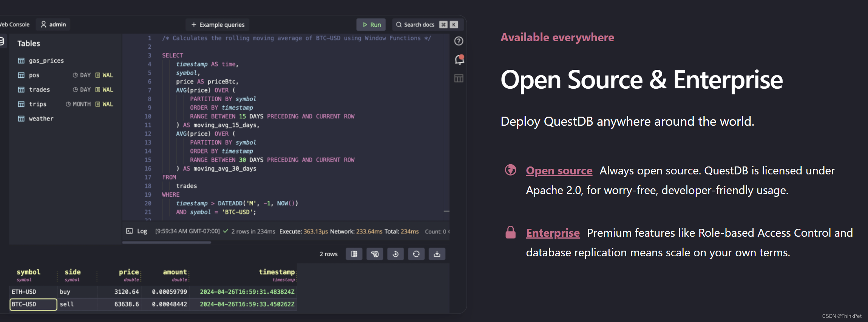Click the sell cell in side column
Image resolution: width=868 pixels, height=322 pixels.
coord(77,304)
